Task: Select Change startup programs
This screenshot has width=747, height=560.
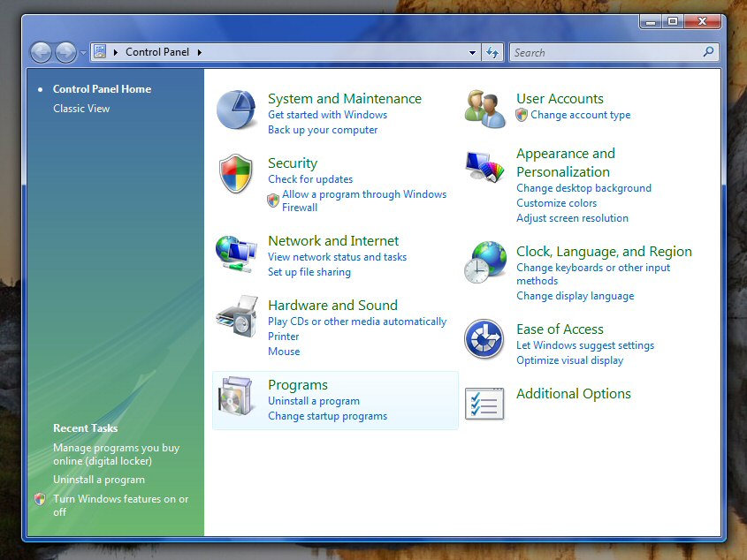Action: click(327, 416)
